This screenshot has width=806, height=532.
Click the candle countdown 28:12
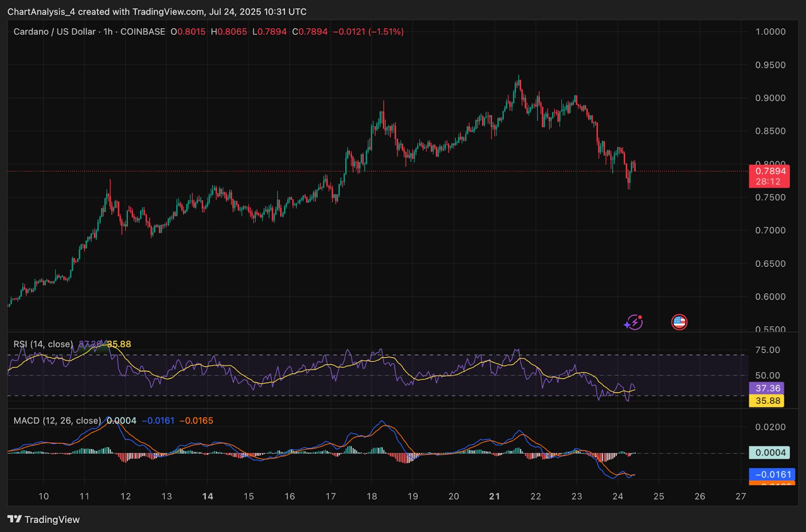pos(768,182)
